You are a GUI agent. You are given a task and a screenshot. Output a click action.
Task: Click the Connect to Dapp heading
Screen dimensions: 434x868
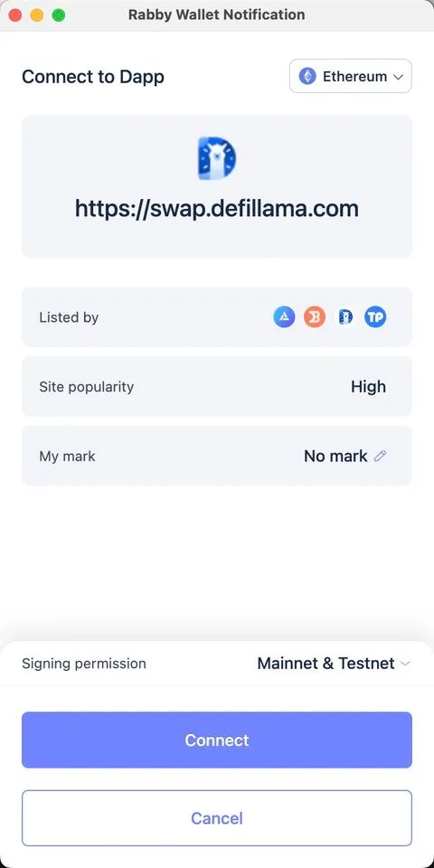tap(93, 76)
